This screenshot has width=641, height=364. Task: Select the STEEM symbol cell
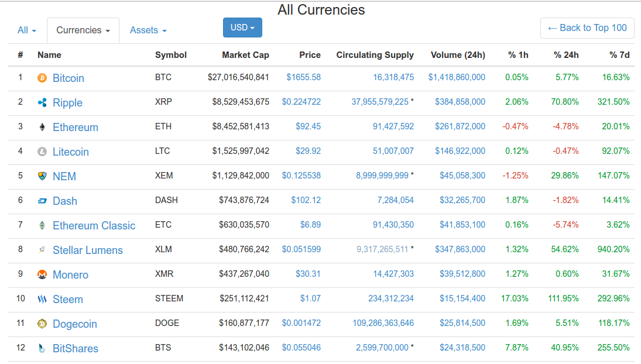[x=169, y=298]
